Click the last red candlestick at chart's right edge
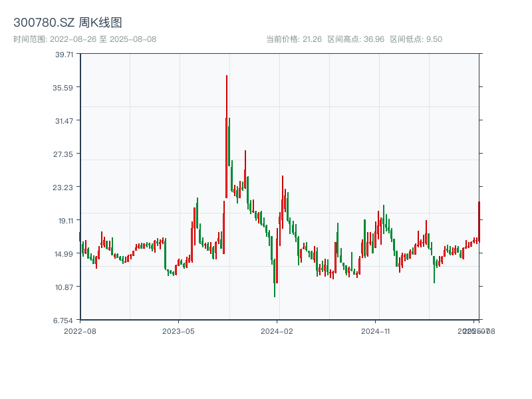Viewport: 532px width, 399px height. (x=479, y=222)
